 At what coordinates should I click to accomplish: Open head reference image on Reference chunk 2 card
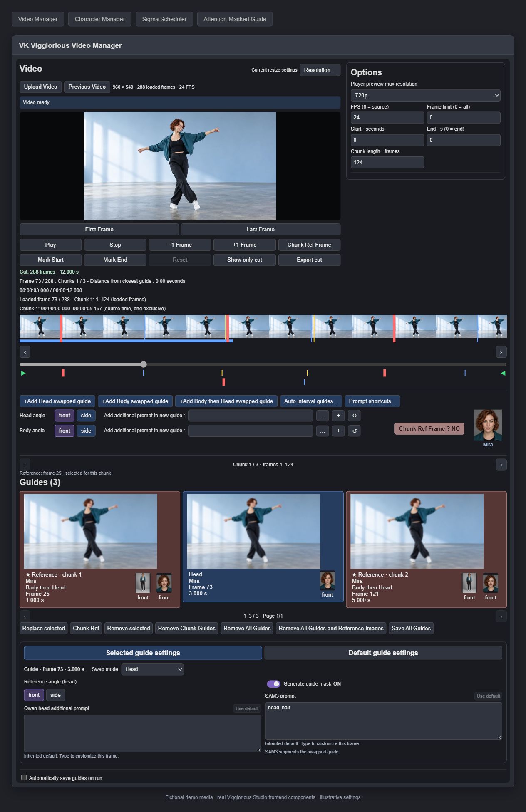490,583
